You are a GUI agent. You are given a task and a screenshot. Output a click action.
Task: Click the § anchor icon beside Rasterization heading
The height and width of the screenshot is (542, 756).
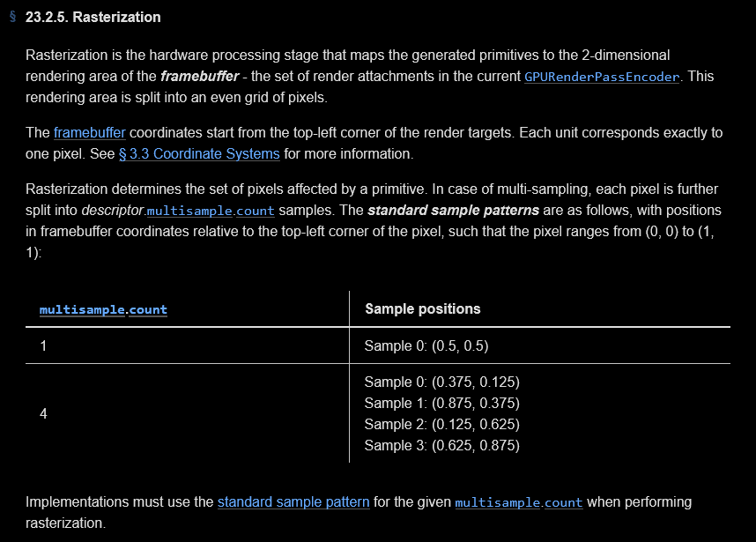[12, 17]
